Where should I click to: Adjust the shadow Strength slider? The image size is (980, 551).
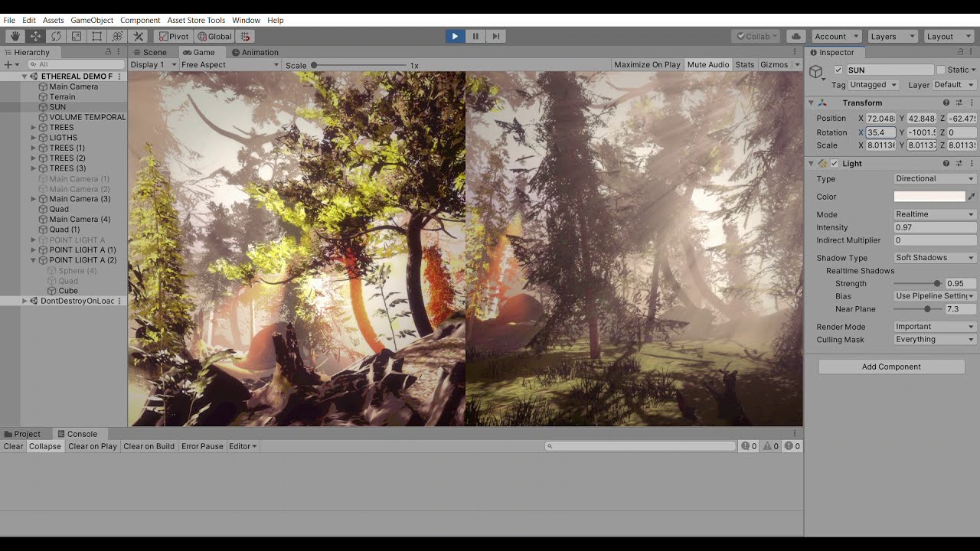pos(917,284)
